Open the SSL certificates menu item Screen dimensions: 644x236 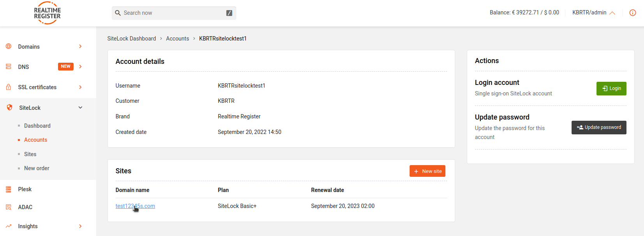pyautogui.click(x=37, y=87)
